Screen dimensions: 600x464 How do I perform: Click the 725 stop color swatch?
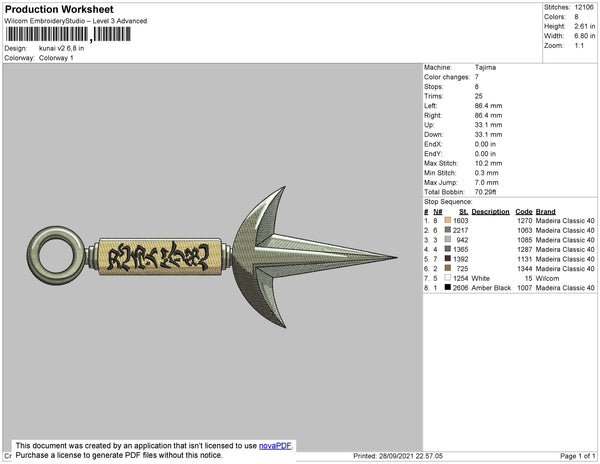[x=448, y=268]
